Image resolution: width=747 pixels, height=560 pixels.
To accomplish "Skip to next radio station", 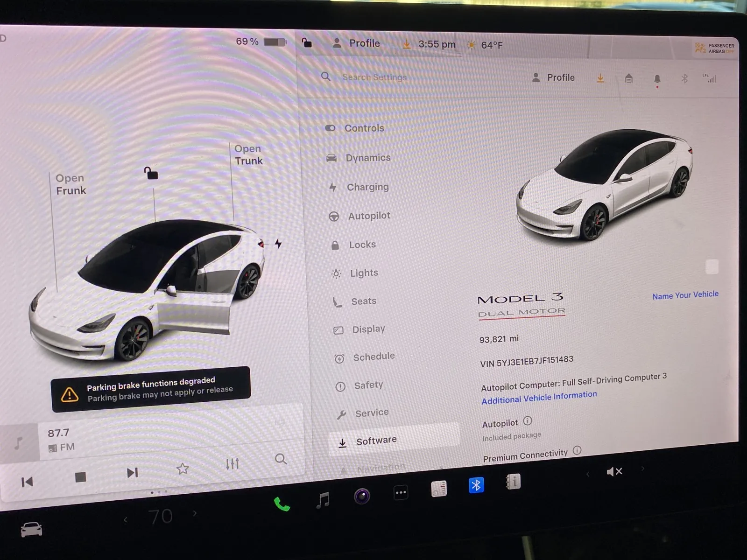I will point(132,473).
